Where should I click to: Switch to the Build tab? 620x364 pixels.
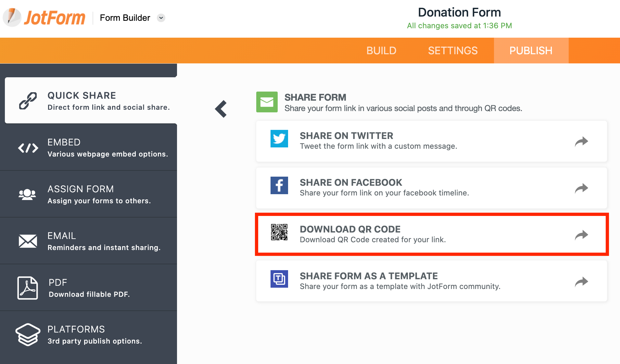381,51
